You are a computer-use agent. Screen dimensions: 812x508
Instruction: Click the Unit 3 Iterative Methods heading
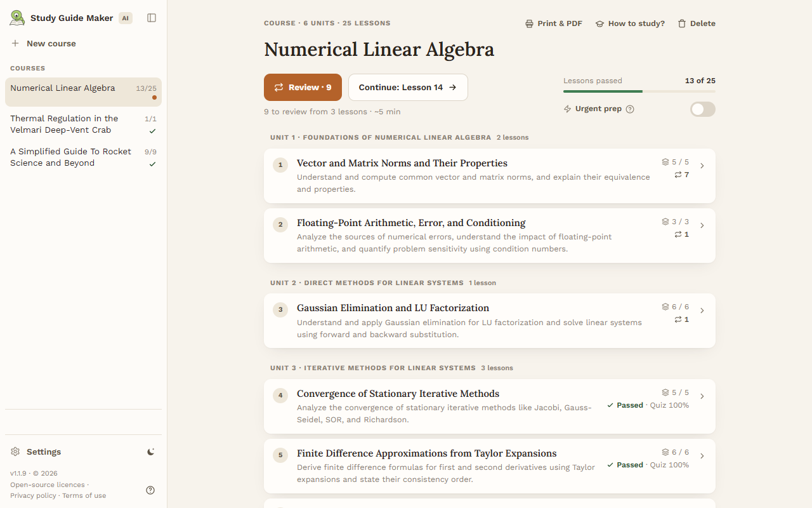pos(373,368)
